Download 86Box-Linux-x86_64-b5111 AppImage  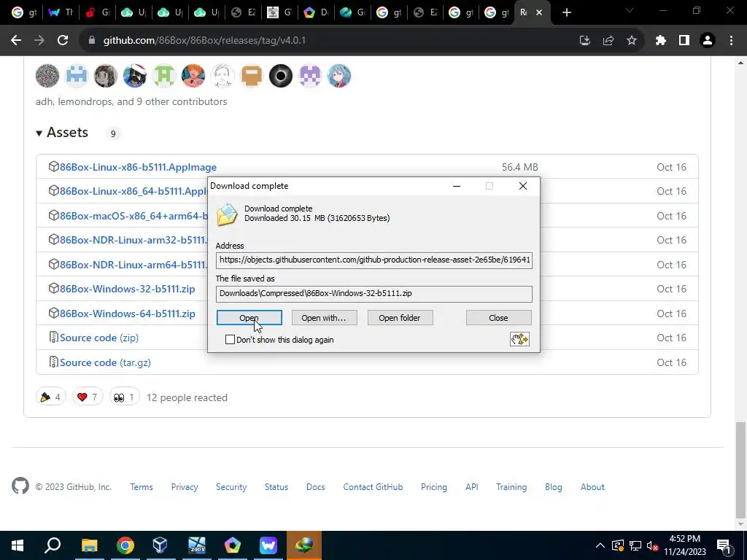coord(133,191)
